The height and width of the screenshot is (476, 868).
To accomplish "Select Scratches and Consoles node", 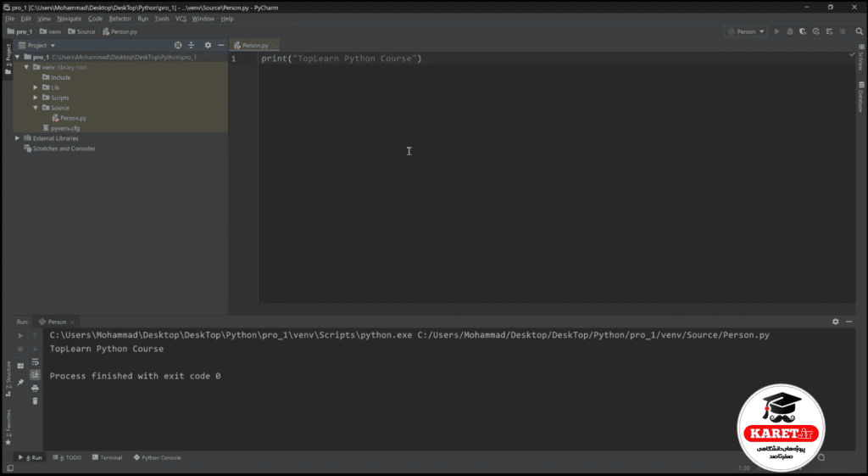I will (x=60, y=148).
